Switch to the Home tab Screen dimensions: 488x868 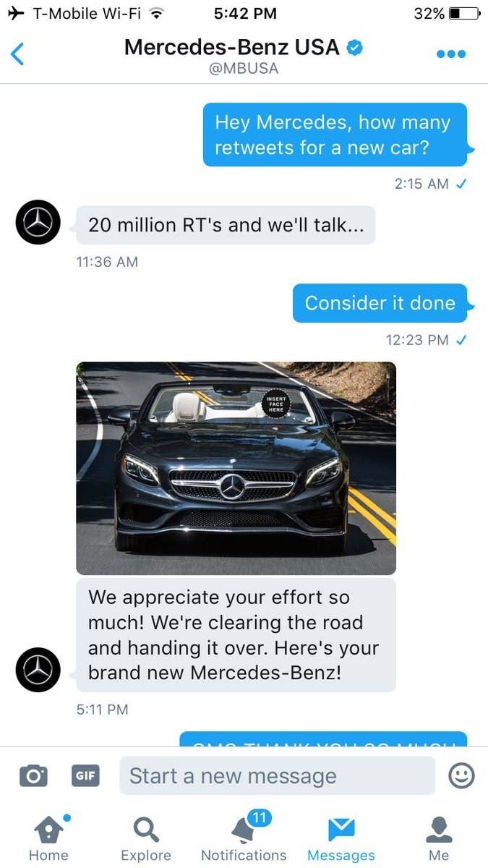coord(48,838)
